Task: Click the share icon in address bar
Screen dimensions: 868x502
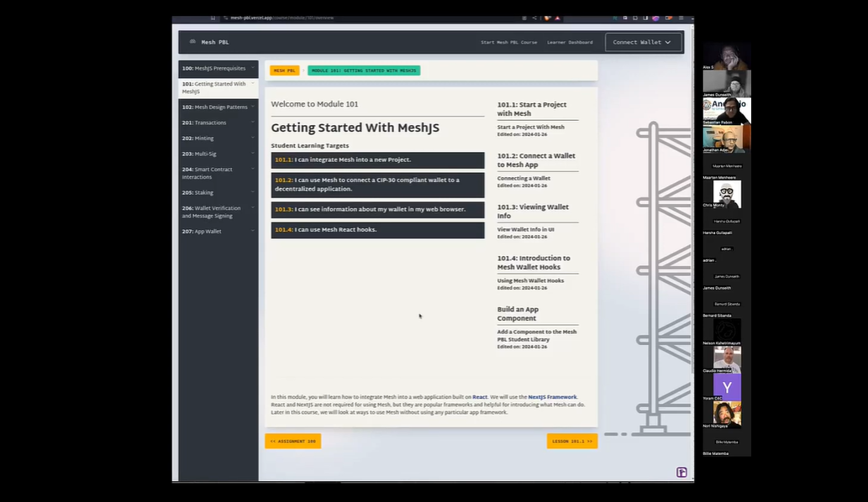Action: (534, 18)
